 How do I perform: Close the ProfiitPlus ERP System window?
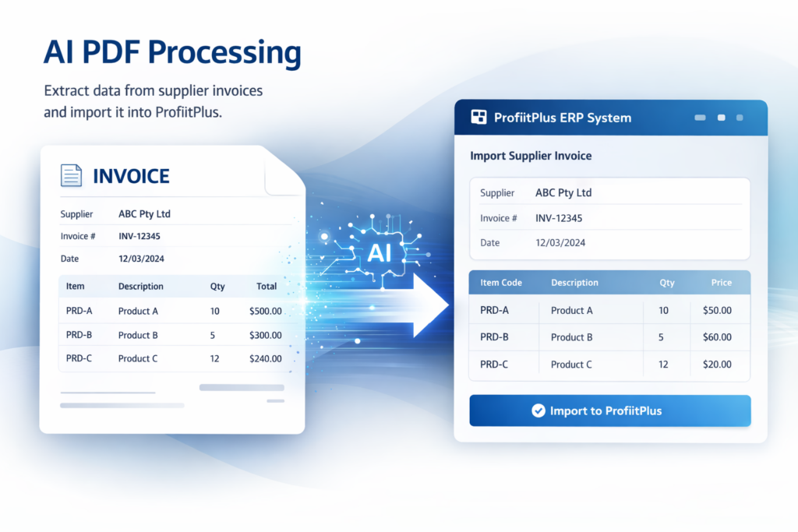point(740,118)
